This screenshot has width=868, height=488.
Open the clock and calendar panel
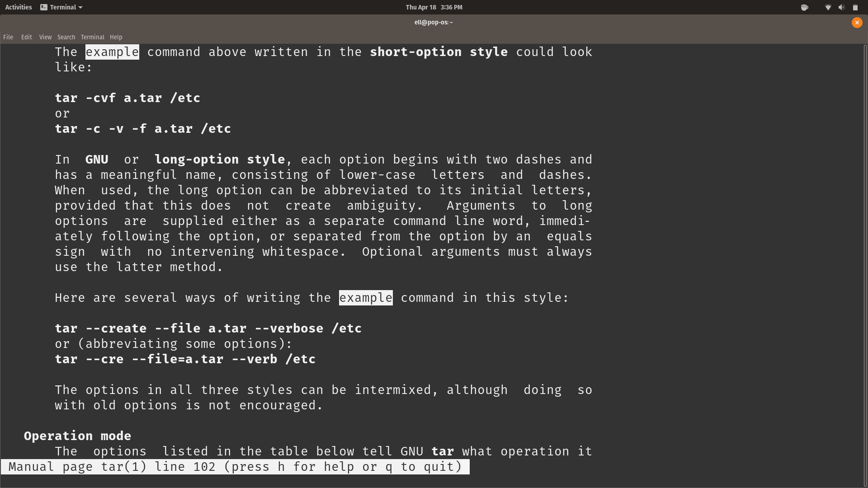(x=434, y=7)
